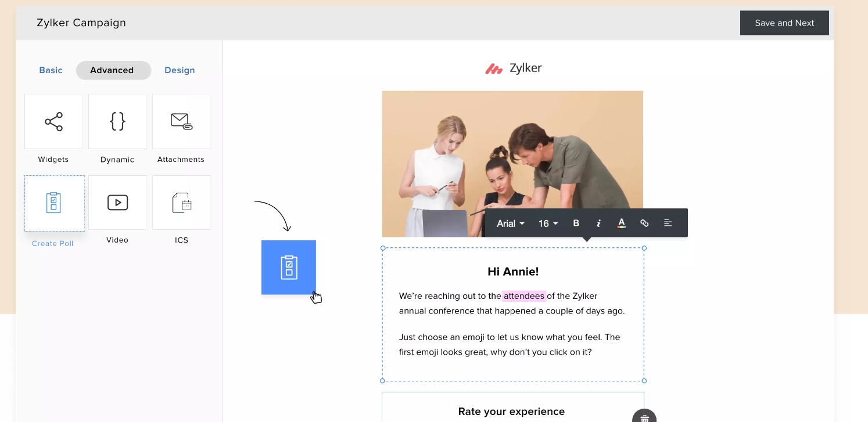
Task: Click the delete trash icon on the block
Action: (644, 416)
